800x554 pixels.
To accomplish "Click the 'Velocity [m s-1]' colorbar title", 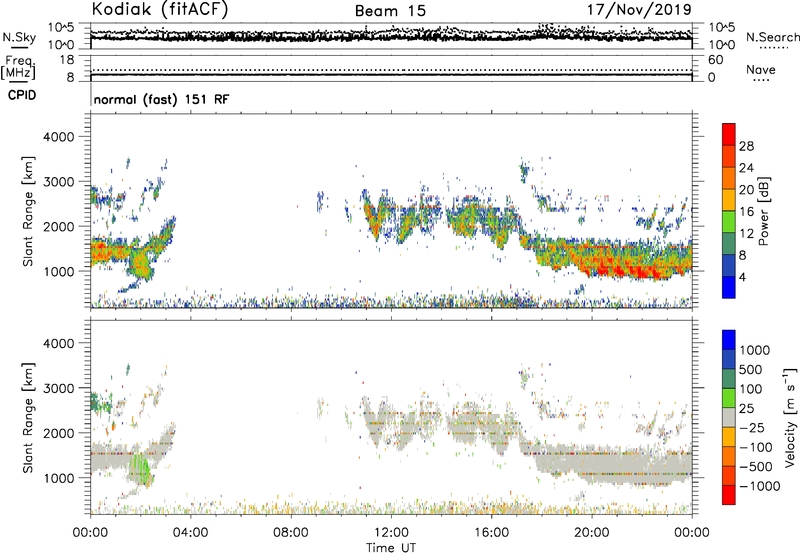I will [x=790, y=417].
